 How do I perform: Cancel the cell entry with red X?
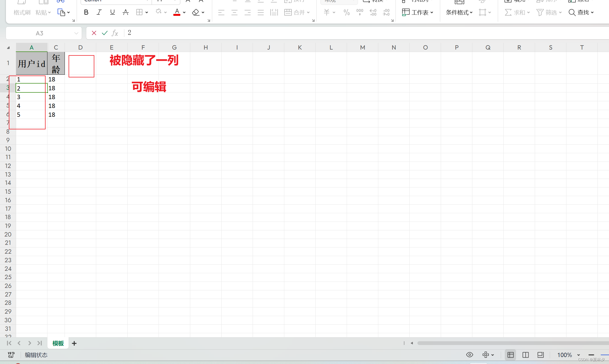(x=94, y=33)
